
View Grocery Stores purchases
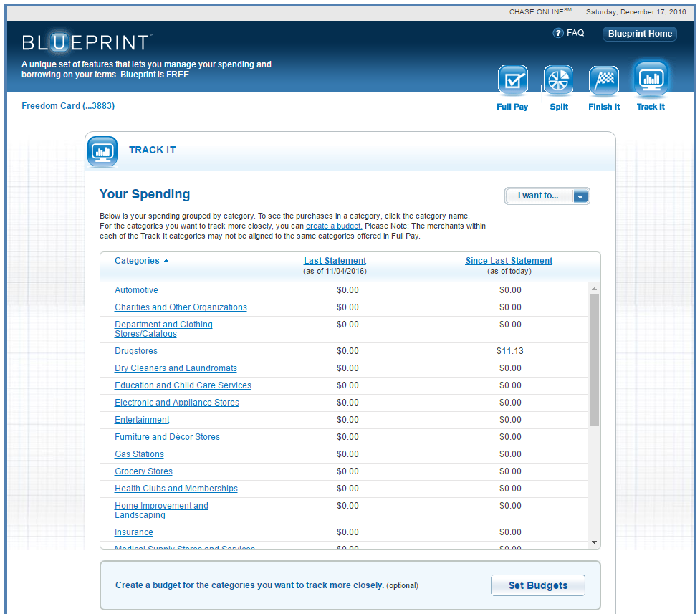click(x=143, y=471)
